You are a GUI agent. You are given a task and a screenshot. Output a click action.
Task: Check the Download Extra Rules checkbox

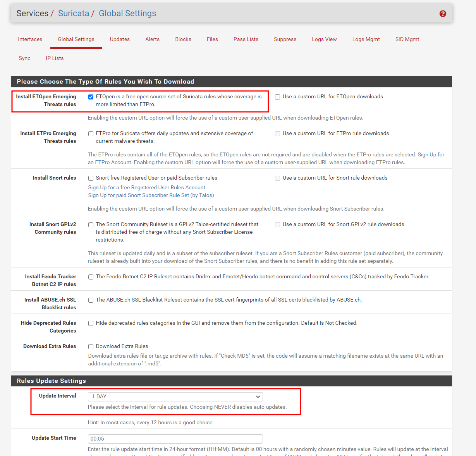click(91, 346)
